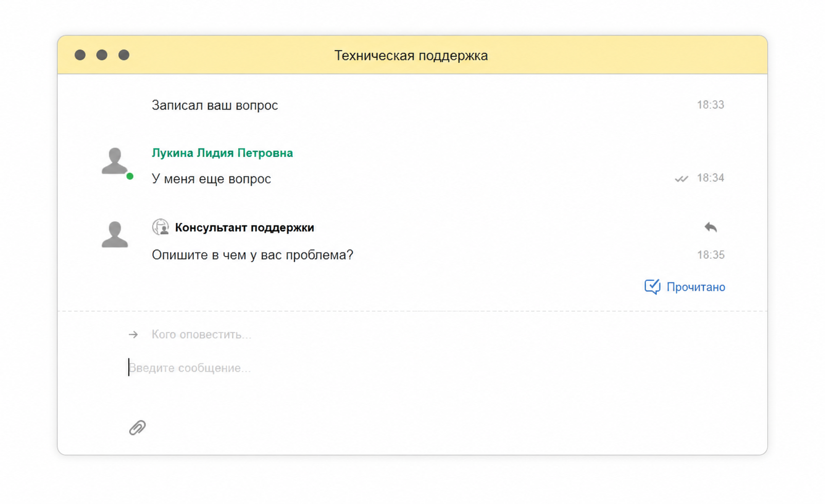The height and width of the screenshot is (504, 825).
Task: Click the message У меня еще вопрос
Action: [x=211, y=178]
